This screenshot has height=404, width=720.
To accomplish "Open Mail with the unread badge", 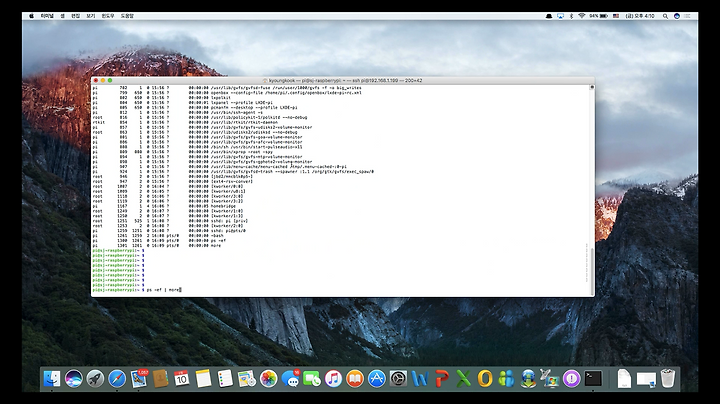I will click(x=139, y=379).
